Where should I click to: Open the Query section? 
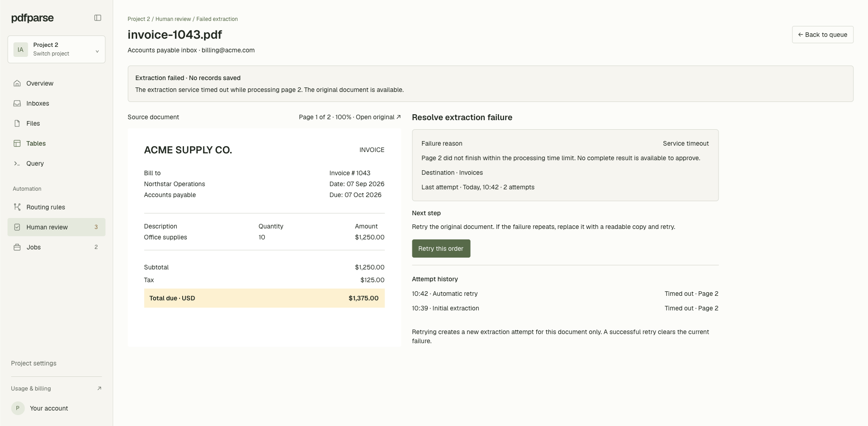point(56,163)
